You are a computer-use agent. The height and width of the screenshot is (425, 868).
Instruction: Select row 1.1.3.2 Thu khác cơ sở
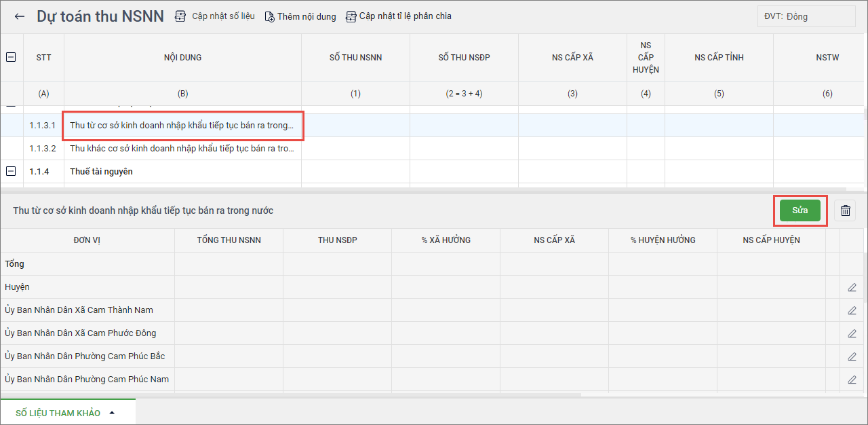coord(182,149)
